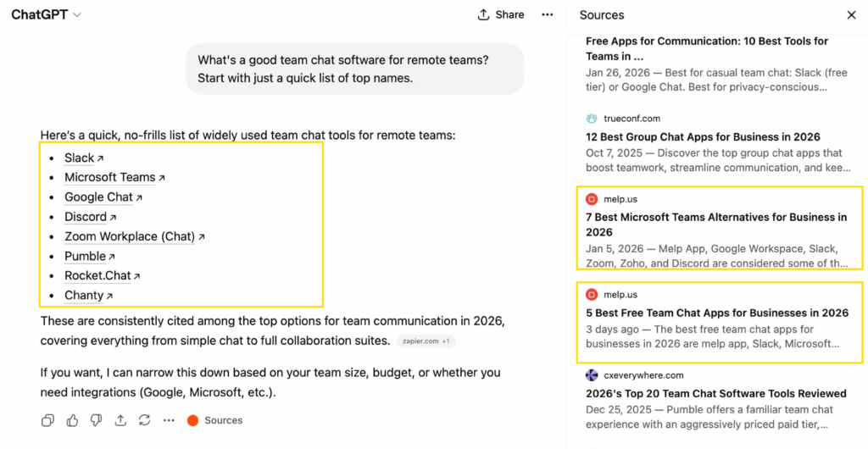This screenshot has height=449, width=868.
Task: Open the Microsoft Teams link
Action: (114, 178)
